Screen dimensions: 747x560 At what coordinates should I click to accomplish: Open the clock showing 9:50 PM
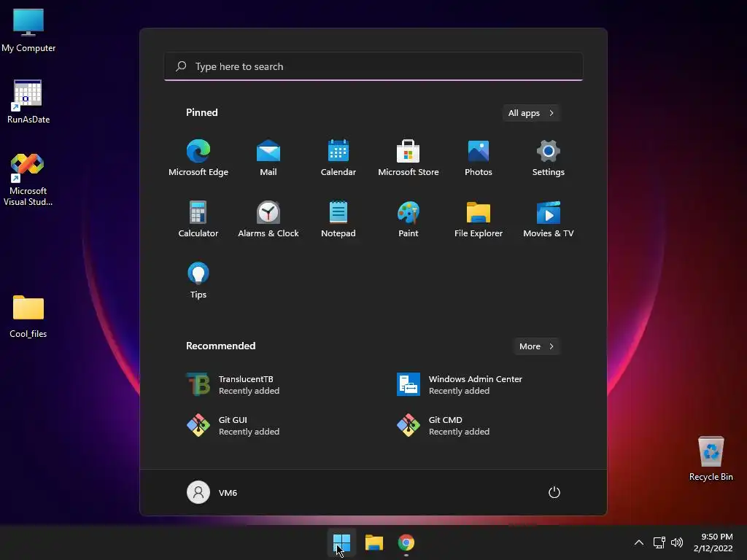pos(713,542)
